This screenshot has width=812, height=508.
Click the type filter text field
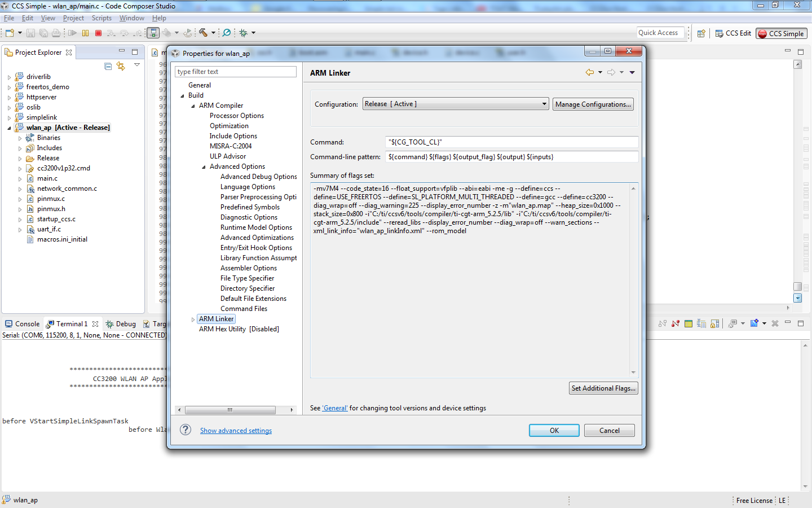236,72
